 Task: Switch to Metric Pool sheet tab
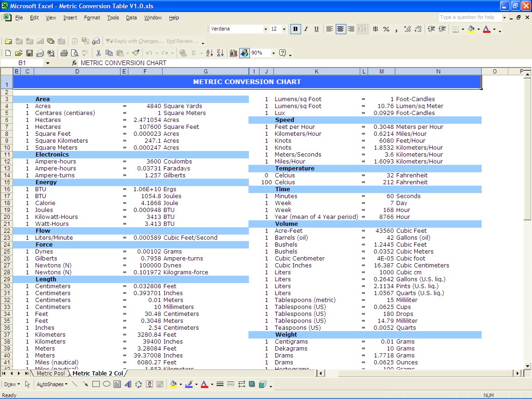tap(50, 373)
